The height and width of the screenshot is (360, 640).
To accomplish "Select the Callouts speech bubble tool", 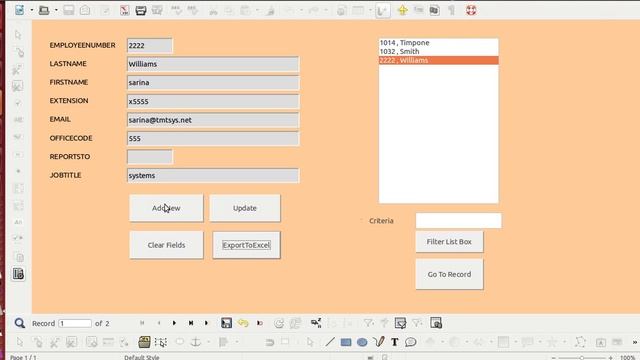I will (x=411, y=342).
